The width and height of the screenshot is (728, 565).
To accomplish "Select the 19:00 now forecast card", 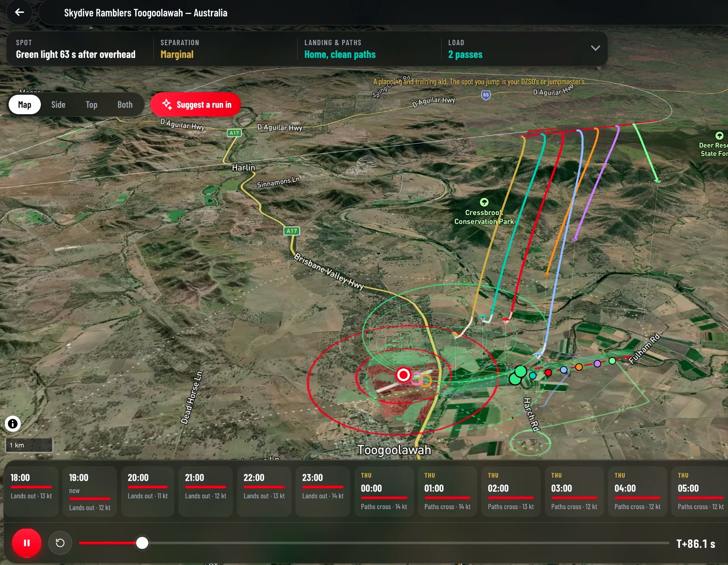I will coord(90,491).
